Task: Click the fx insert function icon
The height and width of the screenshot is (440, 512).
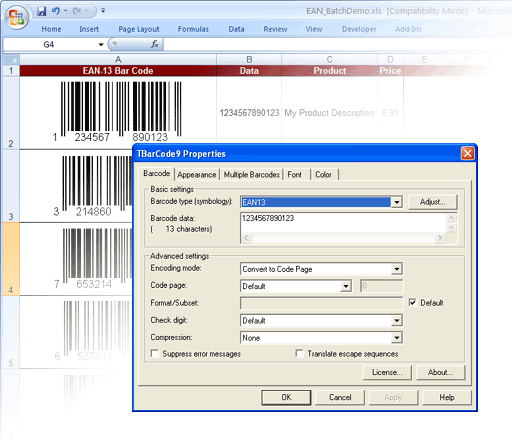Action: (155, 44)
